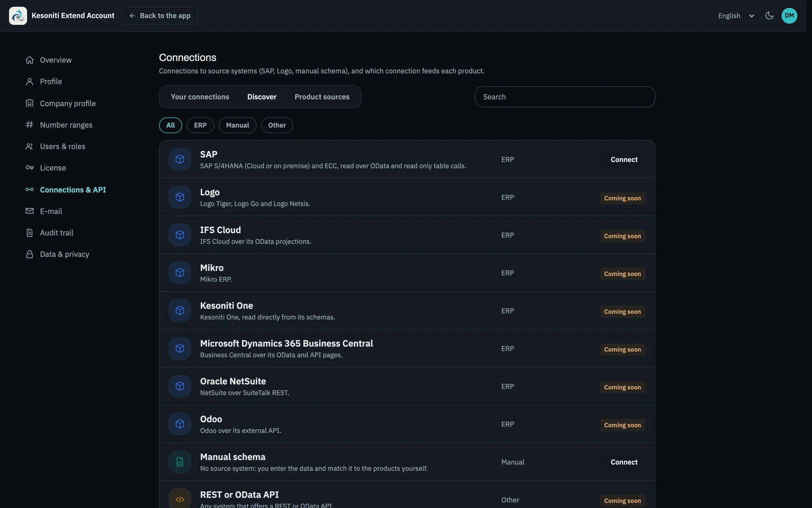
Task: Click the Mikro cube icon
Action: click(x=180, y=273)
